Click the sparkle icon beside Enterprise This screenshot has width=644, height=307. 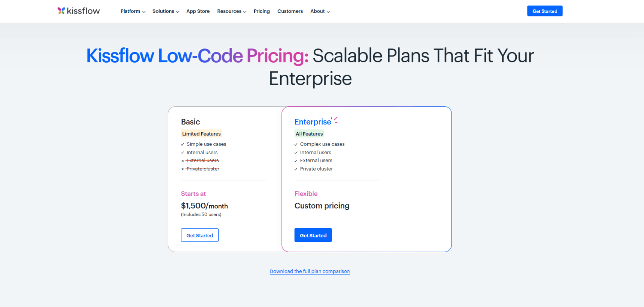pos(335,119)
